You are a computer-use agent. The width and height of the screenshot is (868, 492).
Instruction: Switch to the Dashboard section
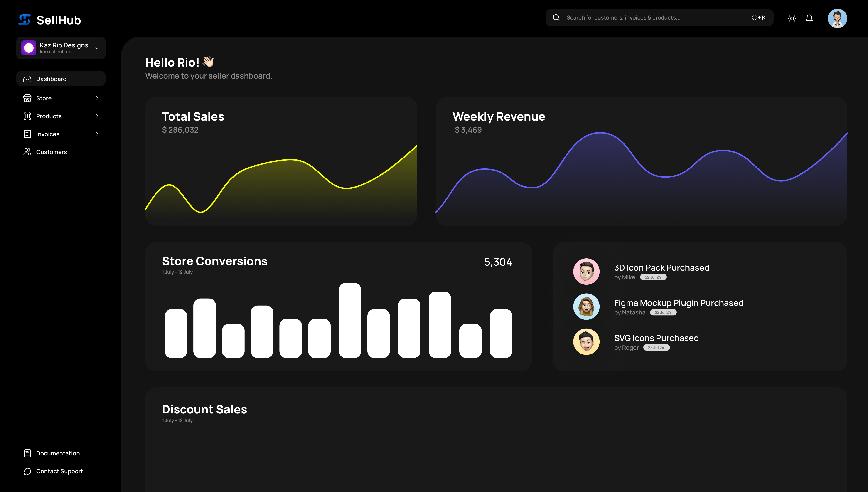click(51, 78)
